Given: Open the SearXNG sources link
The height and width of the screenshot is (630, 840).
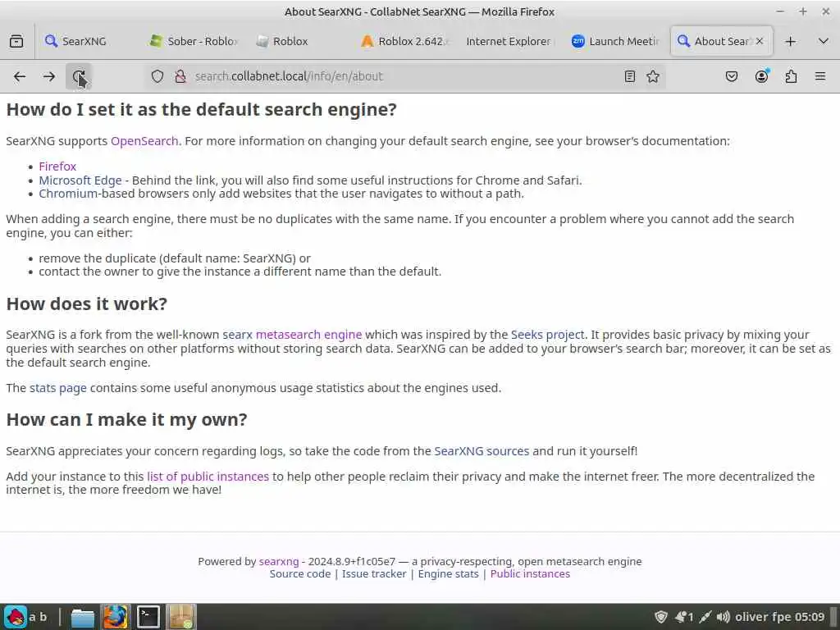Looking at the screenshot, I should coord(482,451).
